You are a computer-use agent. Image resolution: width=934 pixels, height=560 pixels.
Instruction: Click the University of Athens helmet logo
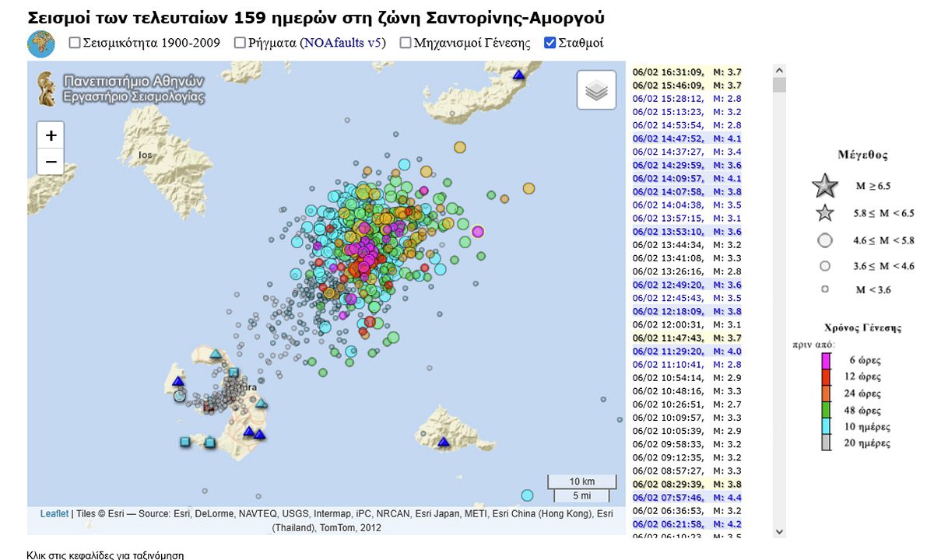click(x=46, y=89)
